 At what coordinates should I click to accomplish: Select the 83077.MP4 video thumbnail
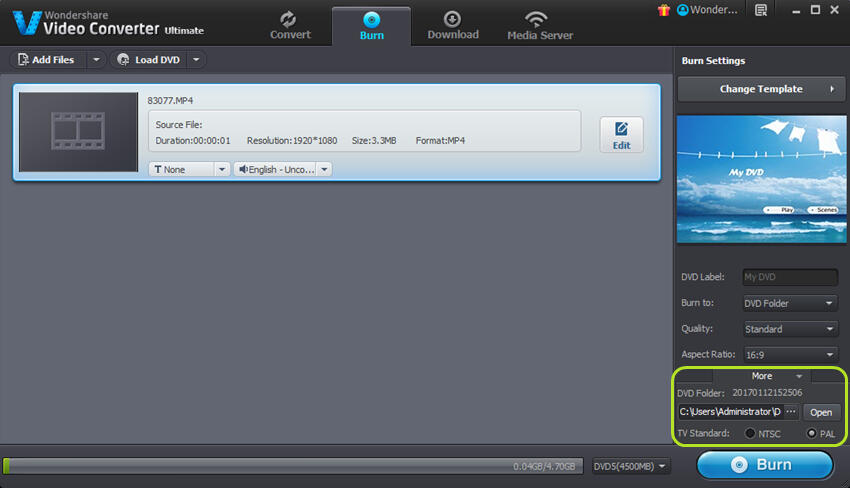(78, 132)
